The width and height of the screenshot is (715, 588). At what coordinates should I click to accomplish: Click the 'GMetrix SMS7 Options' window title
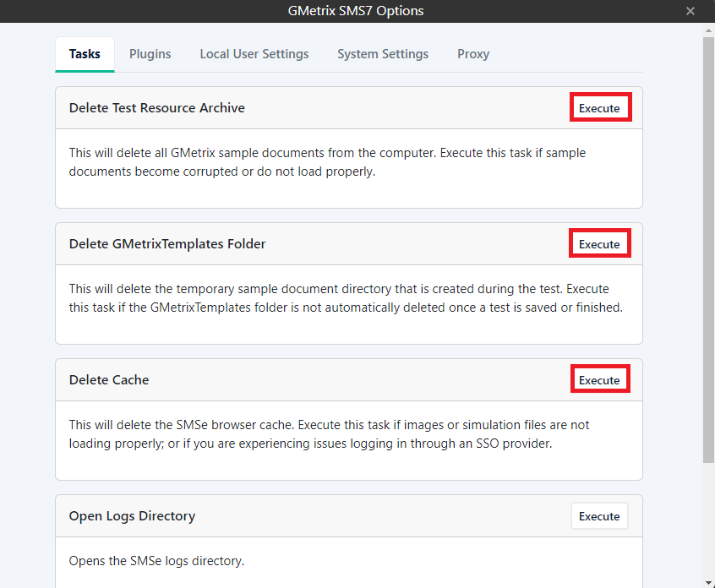click(356, 11)
